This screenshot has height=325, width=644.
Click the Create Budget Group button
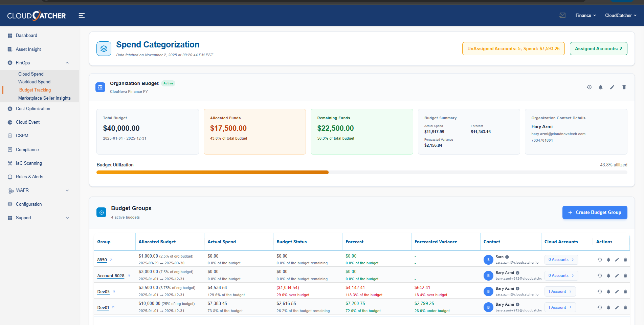(x=595, y=212)
